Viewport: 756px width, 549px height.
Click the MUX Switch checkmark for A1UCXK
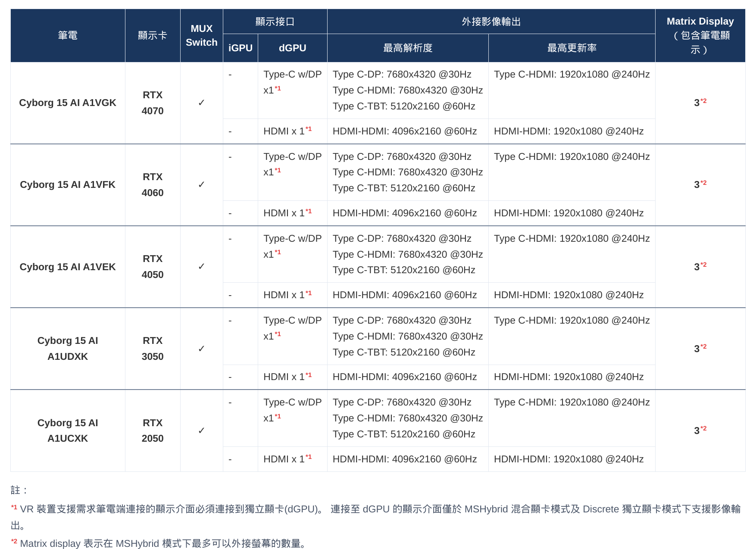coord(201,430)
